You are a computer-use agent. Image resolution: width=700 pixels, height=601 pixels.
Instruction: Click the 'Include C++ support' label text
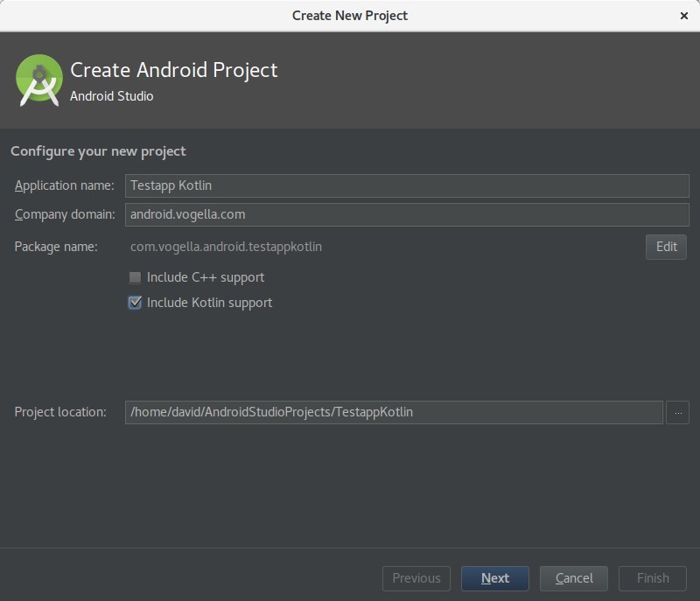pyautogui.click(x=206, y=277)
